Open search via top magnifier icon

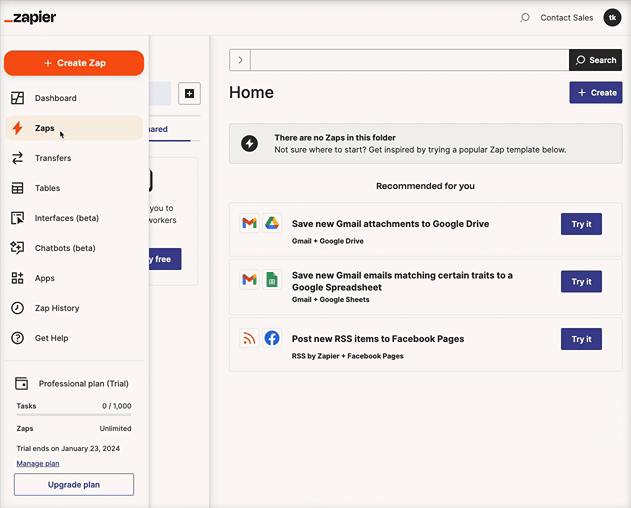click(x=525, y=17)
